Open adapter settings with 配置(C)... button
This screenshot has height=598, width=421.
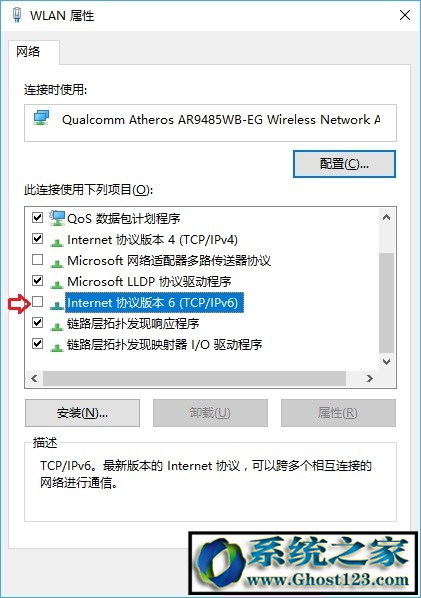click(344, 164)
